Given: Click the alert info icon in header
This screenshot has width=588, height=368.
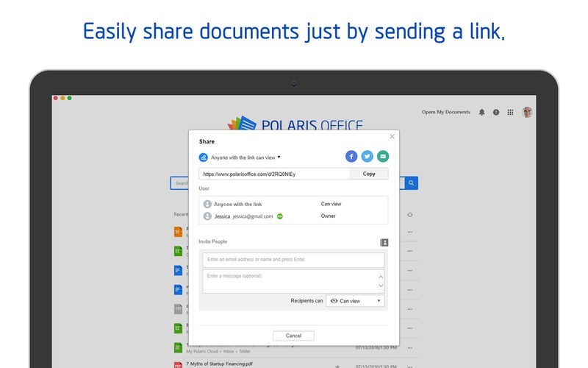Looking at the screenshot, I should click(496, 113).
